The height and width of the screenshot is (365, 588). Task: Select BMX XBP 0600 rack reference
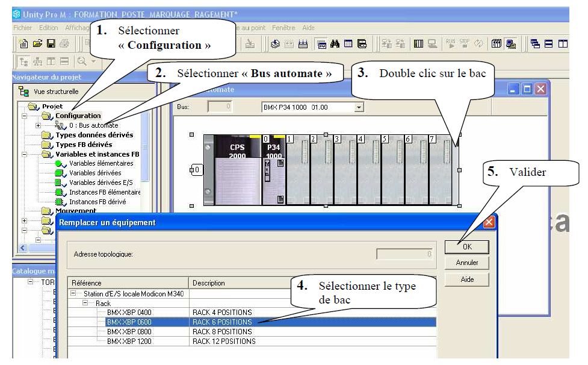129,322
